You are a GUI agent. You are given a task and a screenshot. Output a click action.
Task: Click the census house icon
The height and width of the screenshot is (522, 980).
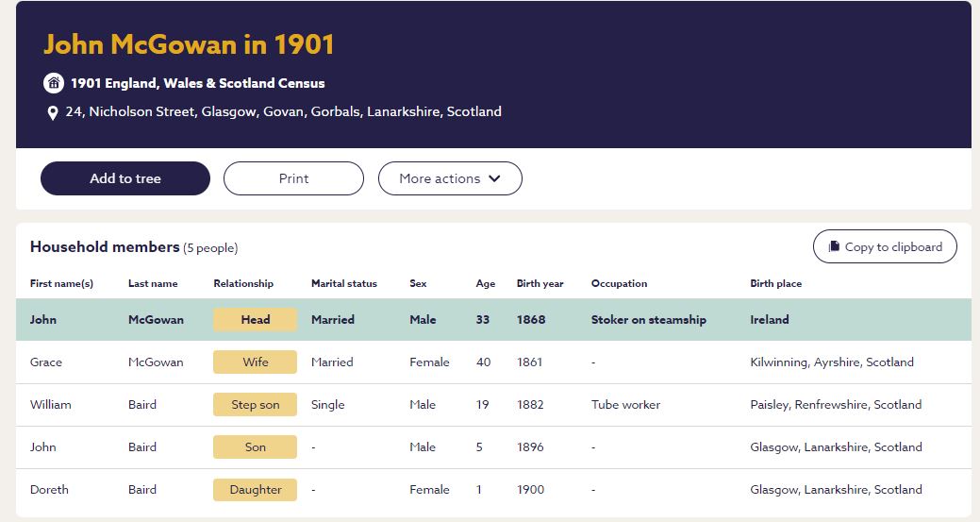54,83
